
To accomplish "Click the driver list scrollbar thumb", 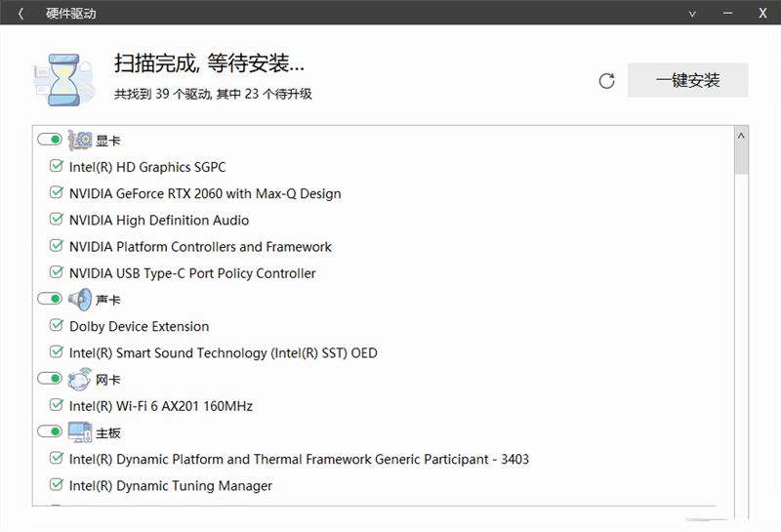I will point(741,158).
